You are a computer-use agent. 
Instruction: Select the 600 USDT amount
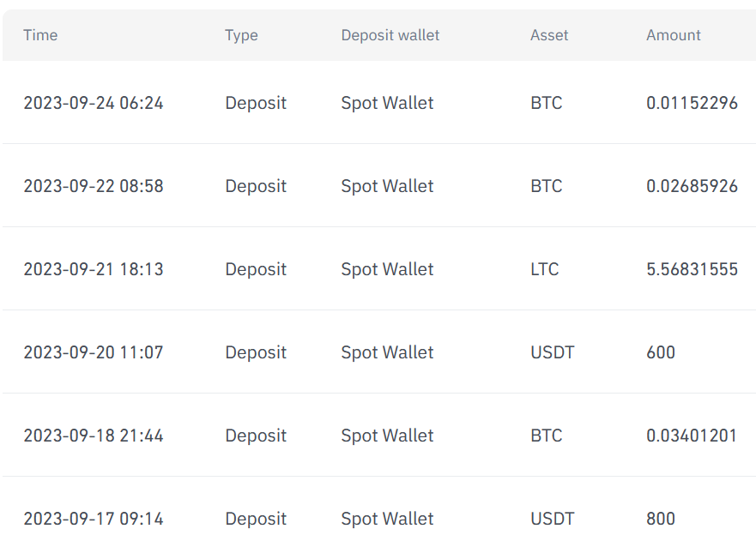pos(661,352)
